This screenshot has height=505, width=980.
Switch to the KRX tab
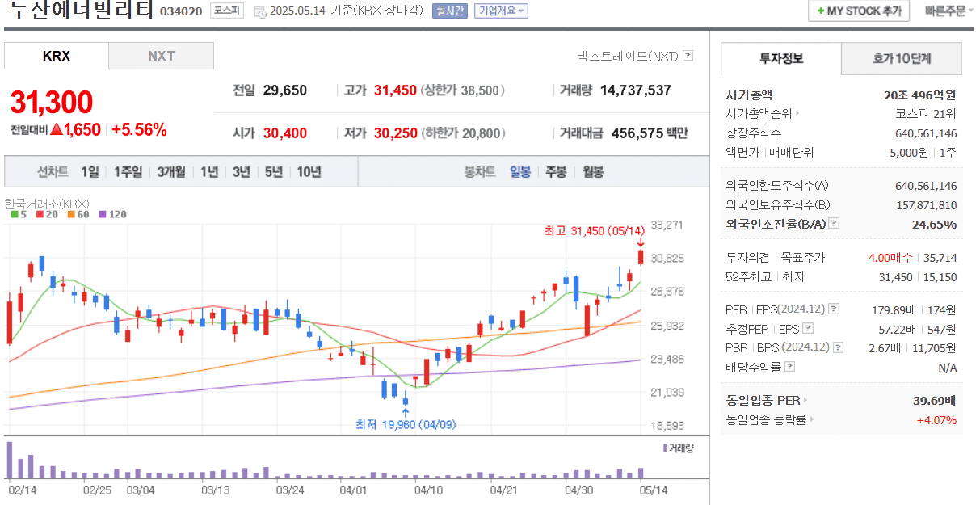57,56
